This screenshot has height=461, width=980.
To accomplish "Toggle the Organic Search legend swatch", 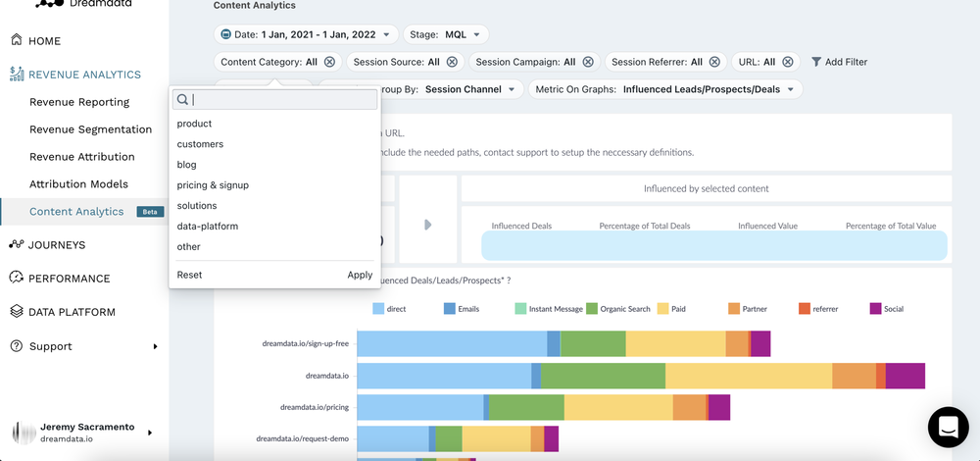I will coord(592,308).
